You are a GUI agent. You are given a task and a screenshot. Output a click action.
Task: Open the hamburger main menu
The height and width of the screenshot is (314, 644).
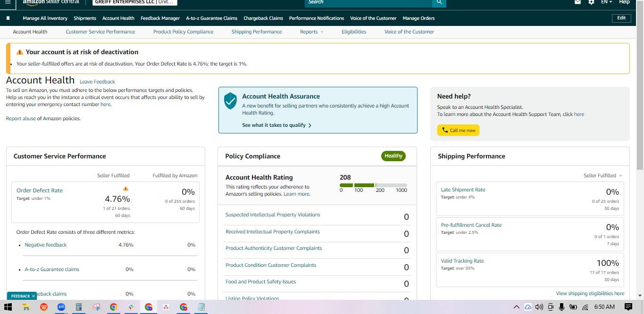tap(8, 2)
